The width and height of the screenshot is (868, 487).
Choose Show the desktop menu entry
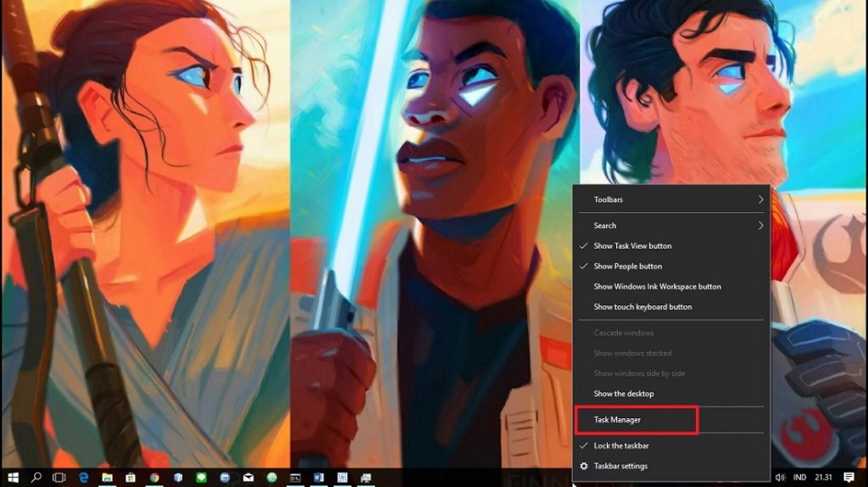pyautogui.click(x=624, y=394)
